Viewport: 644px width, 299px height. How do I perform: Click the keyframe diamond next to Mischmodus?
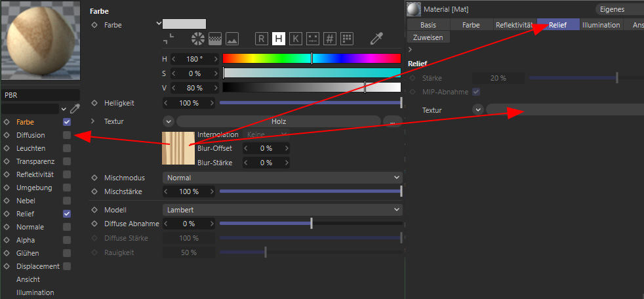94,178
